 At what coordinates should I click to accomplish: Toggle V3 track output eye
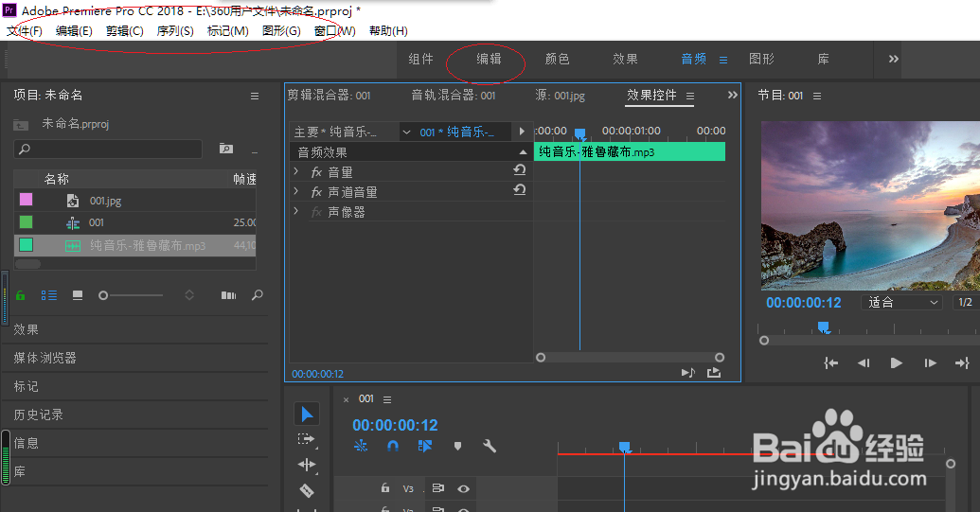pos(463,489)
